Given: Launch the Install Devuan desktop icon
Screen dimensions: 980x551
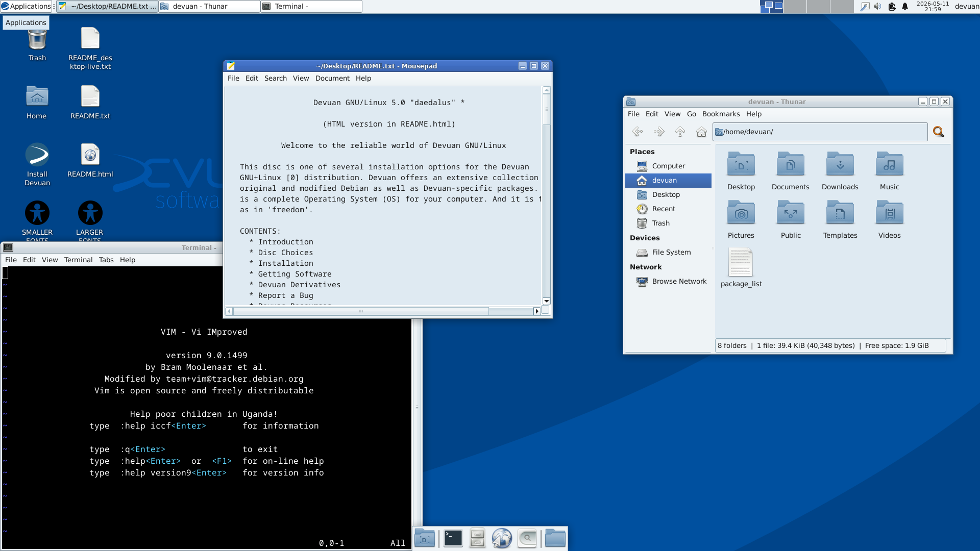Looking at the screenshot, I should pyautogui.click(x=37, y=164).
